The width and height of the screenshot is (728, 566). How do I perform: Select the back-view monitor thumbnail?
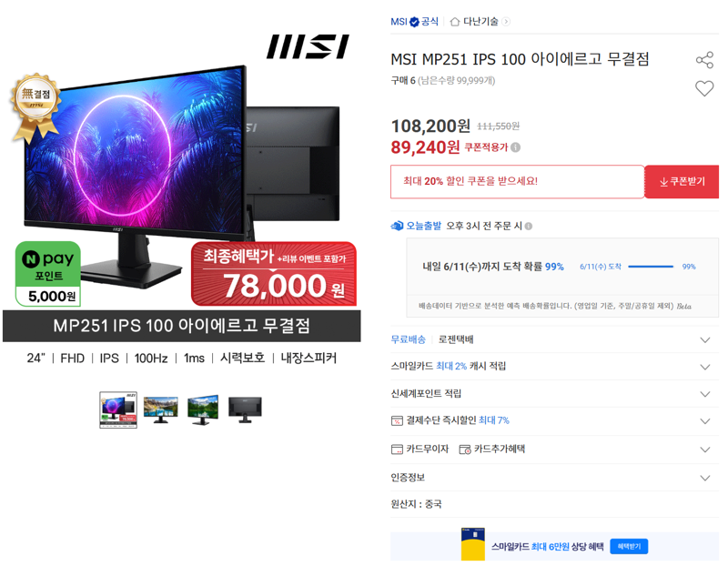(x=245, y=409)
